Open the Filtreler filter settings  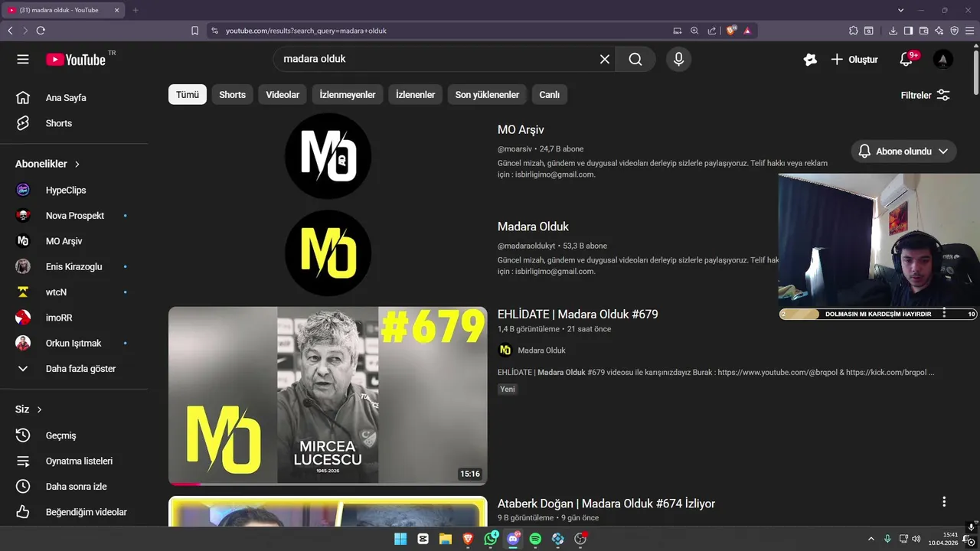click(926, 95)
